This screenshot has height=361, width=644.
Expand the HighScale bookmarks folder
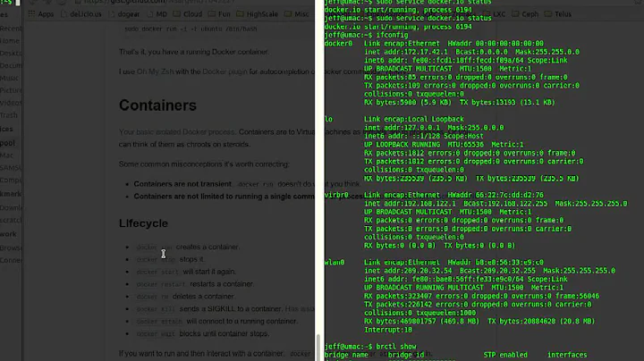pyautogui.click(x=258, y=14)
